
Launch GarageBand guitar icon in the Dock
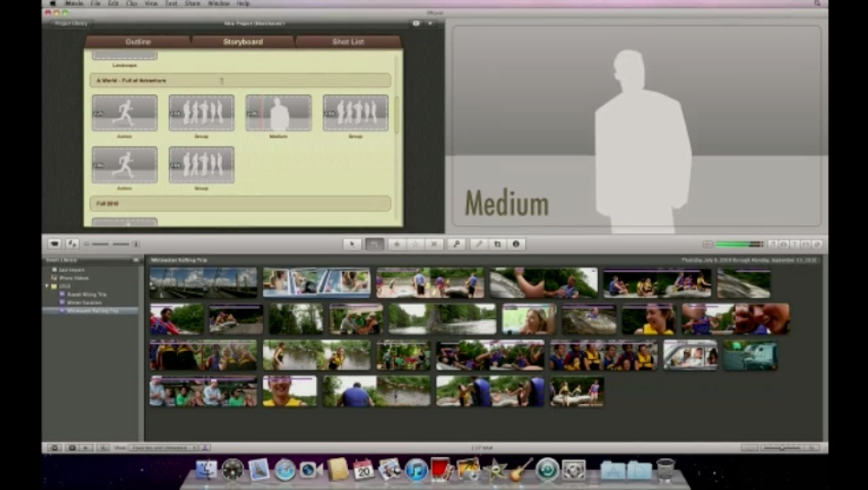pyautogui.click(x=521, y=469)
